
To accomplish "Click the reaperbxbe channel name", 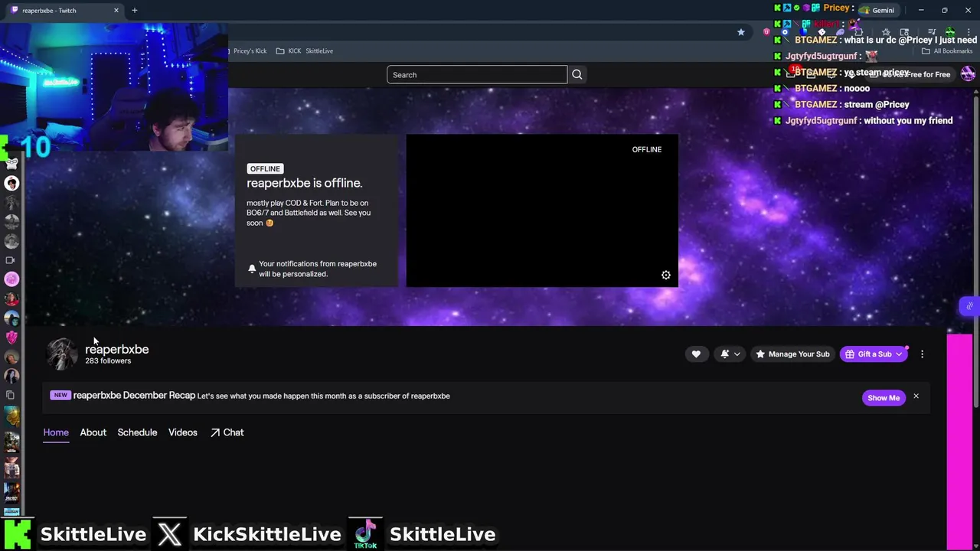I will [117, 349].
